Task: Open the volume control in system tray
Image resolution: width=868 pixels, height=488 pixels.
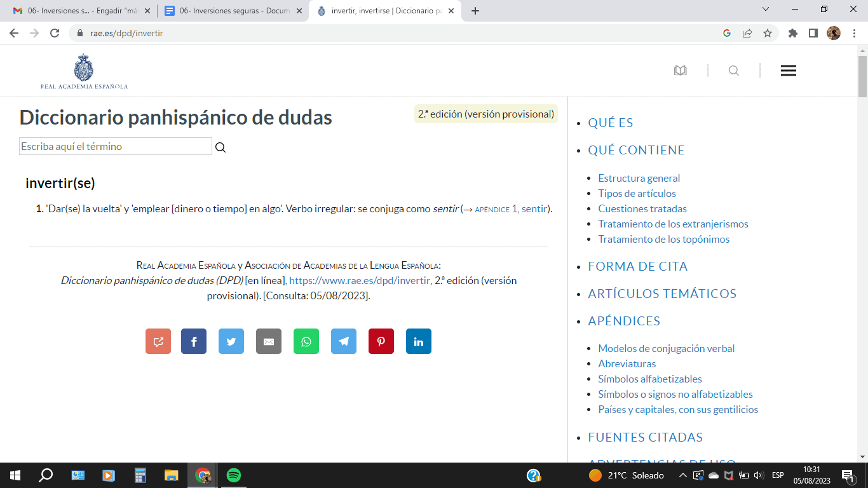Action: coord(757,475)
